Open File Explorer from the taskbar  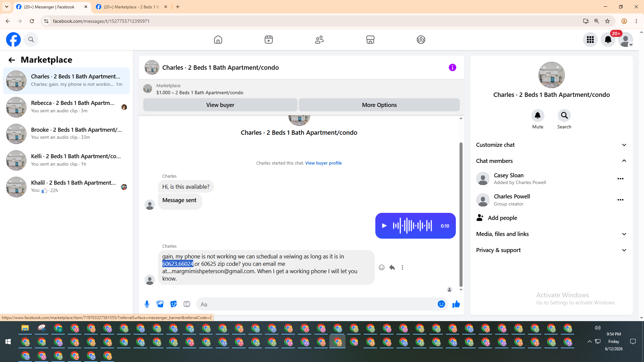click(x=25, y=328)
